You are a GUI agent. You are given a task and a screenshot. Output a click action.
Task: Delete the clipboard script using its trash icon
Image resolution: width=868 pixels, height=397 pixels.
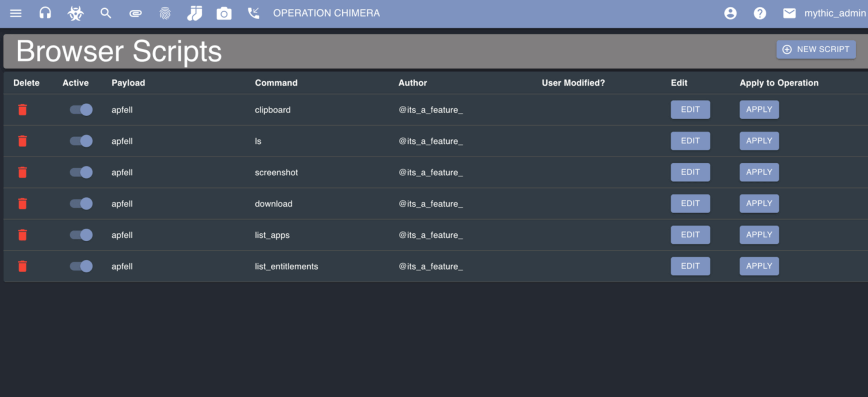23,110
